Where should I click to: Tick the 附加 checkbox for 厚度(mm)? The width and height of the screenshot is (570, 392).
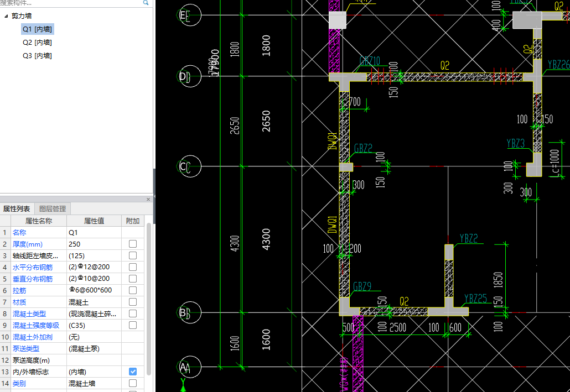pyautogui.click(x=133, y=244)
